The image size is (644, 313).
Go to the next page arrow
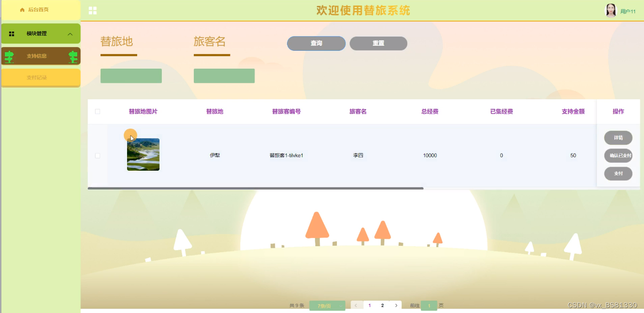(396, 305)
